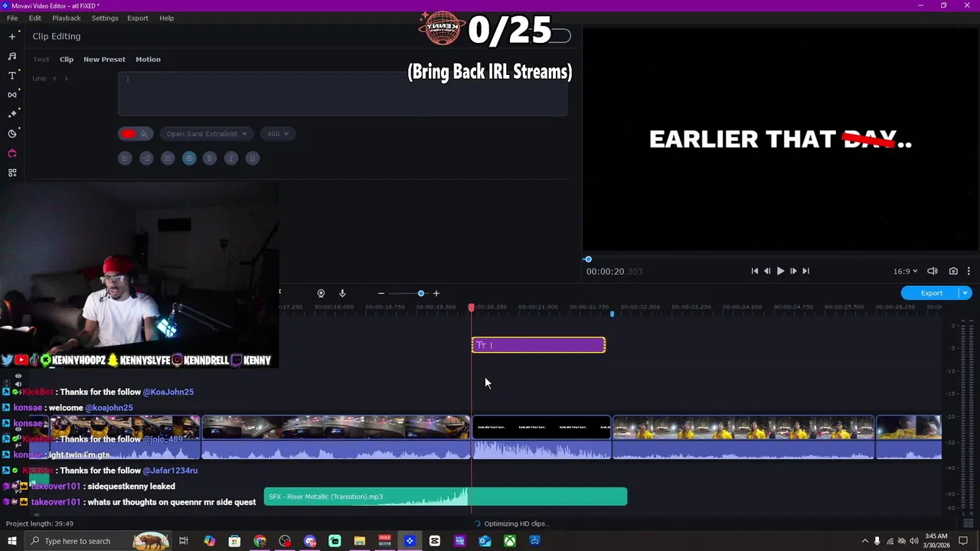The height and width of the screenshot is (551, 980).
Task: Play the preview video
Action: pyautogui.click(x=780, y=271)
